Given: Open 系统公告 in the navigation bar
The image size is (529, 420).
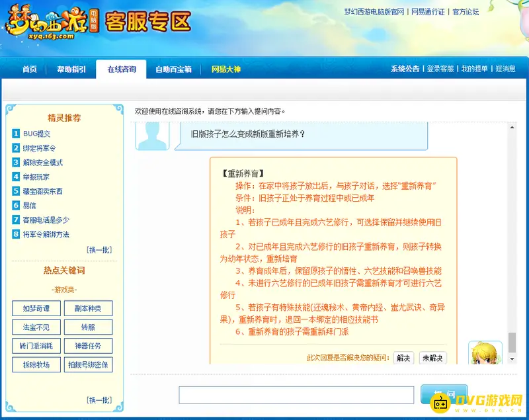Looking at the screenshot, I should point(405,69).
